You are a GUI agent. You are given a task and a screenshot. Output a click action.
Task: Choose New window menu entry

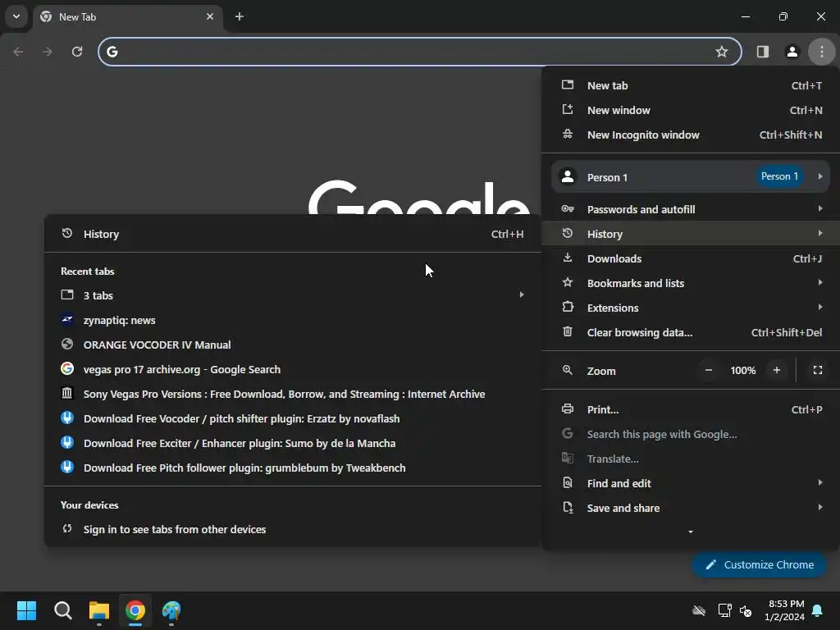[x=691, y=111]
